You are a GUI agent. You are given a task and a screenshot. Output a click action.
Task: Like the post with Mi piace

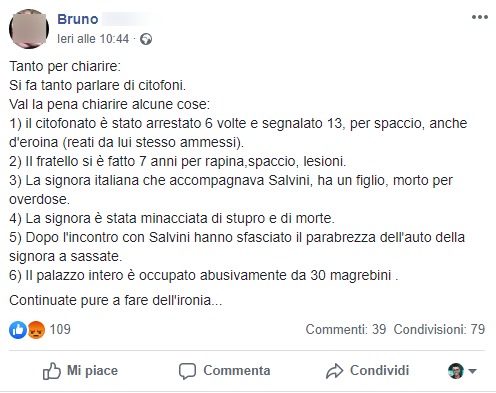pos(80,371)
